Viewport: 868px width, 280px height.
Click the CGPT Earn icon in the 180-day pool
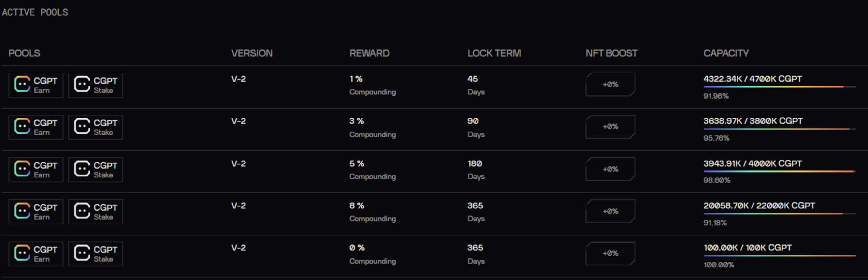click(x=36, y=170)
